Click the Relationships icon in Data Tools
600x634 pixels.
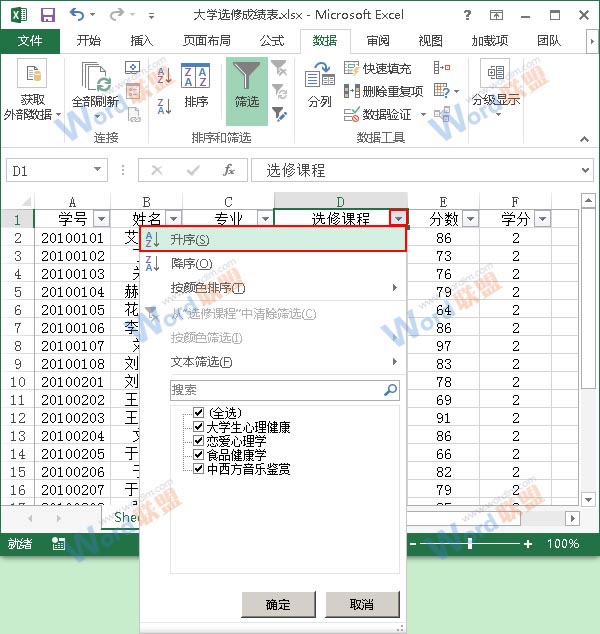click(x=442, y=114)
